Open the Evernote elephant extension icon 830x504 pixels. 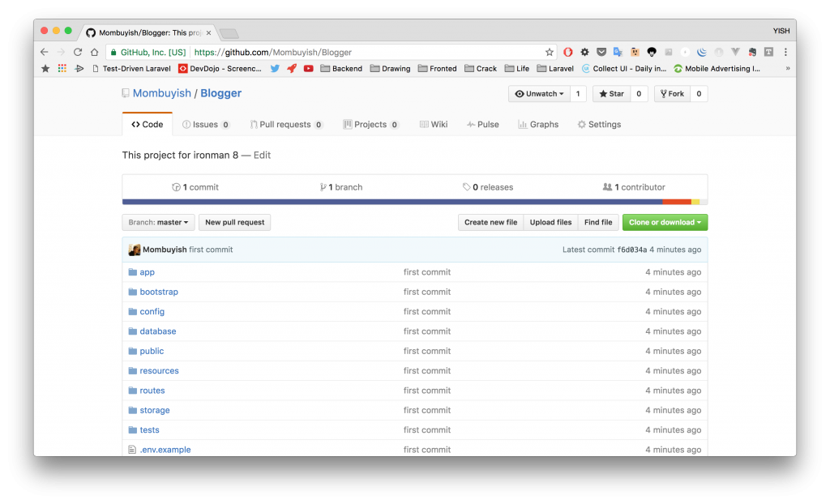(x=752, y=52)
